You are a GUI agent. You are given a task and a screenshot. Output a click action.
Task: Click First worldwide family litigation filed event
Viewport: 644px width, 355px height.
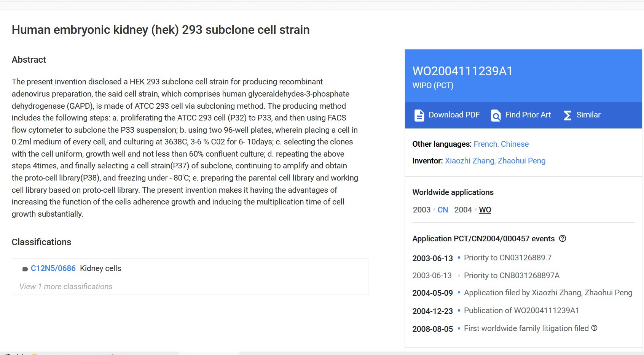click(526, 328)
